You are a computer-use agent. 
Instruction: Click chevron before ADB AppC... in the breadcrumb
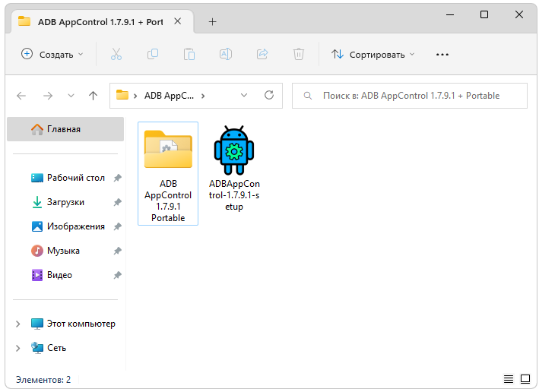[135, 96]
